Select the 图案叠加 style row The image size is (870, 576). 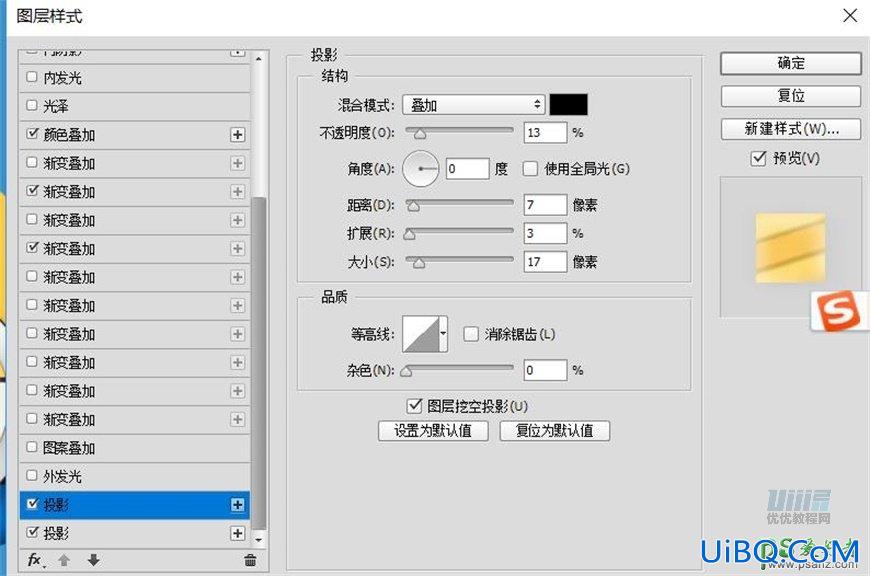134,448
